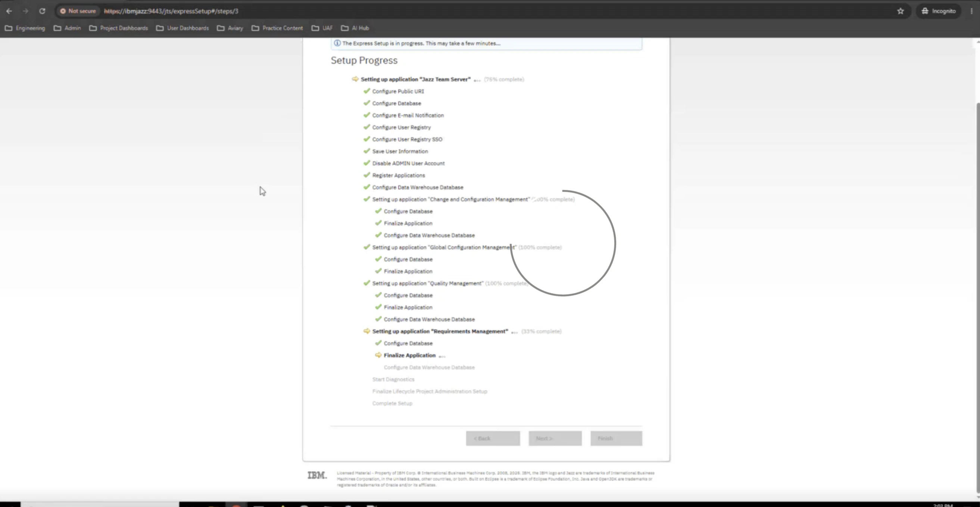Click Configure Data Warehouse Database under Quality Management
The image size is (980, 507).
(x=429, y=319)
